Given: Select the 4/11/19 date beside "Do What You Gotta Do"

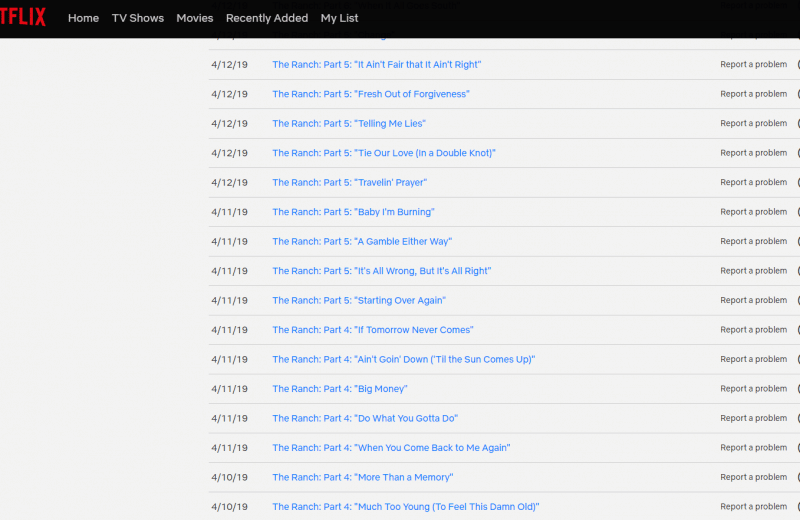Looking at the screenshot, I should (x=230, y=418).
